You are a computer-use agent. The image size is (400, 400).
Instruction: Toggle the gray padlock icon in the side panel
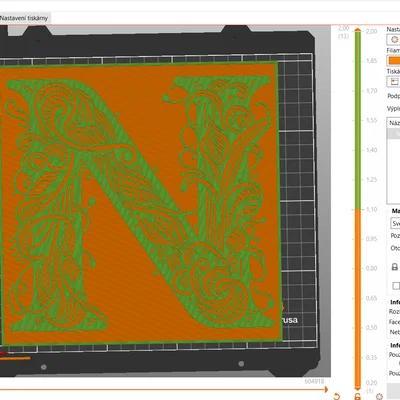tap(395, 267)
